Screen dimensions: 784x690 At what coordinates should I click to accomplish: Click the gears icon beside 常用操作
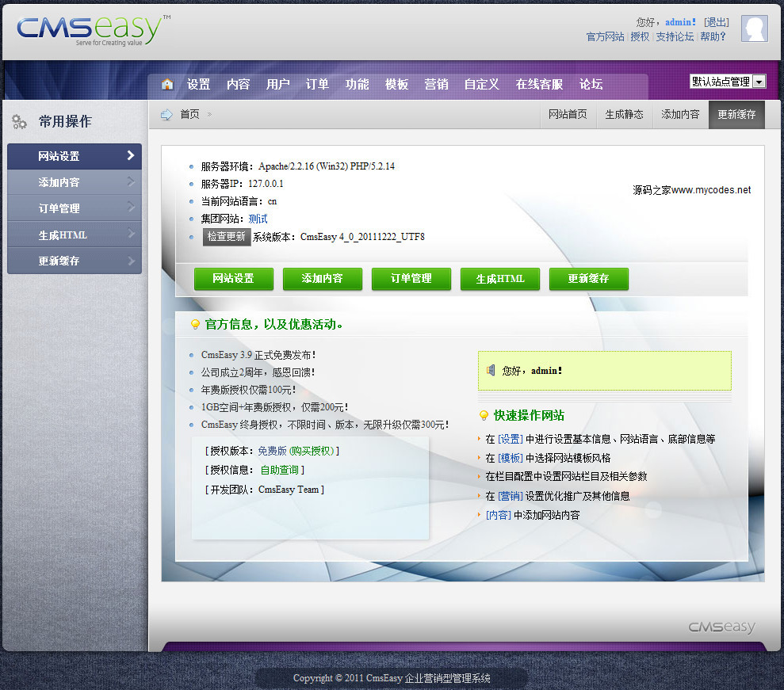tap(19, 121)
